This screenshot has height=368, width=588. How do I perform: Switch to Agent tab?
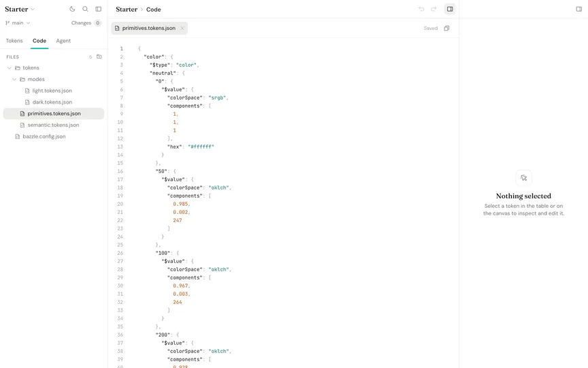[63, 41]
